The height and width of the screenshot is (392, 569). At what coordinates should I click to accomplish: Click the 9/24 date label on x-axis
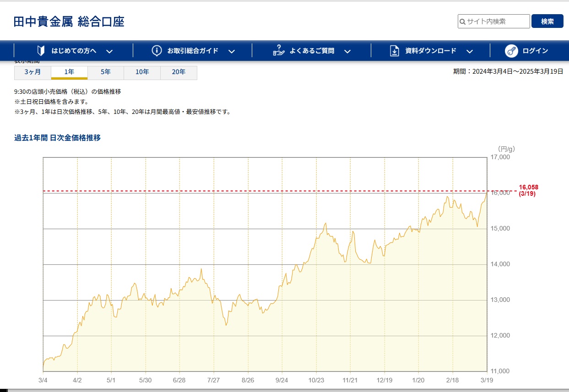pos(282,380)
